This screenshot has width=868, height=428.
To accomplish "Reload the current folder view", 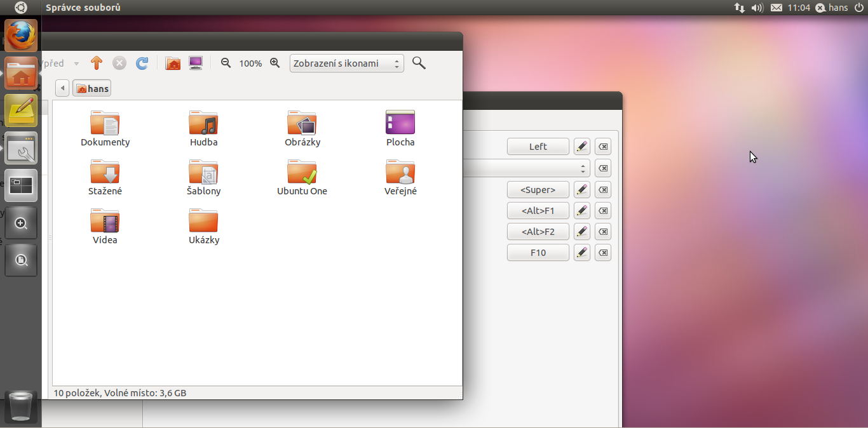I will point(142,63).
